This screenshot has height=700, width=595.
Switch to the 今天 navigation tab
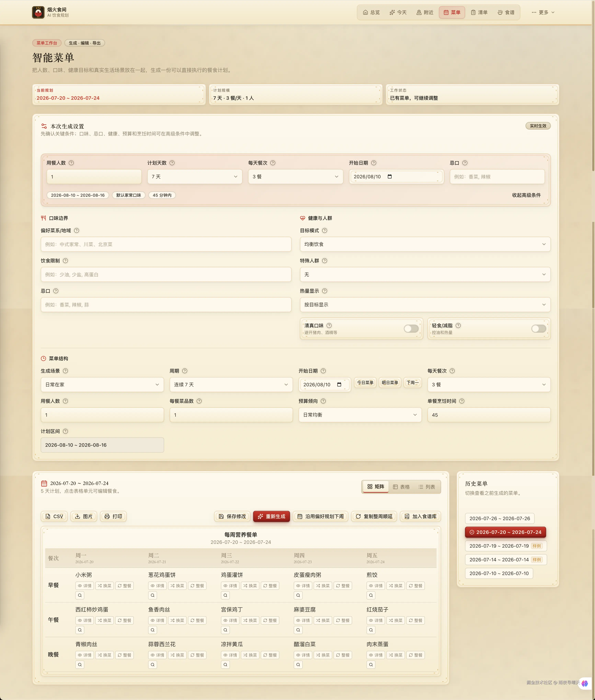tap(398, 13)
